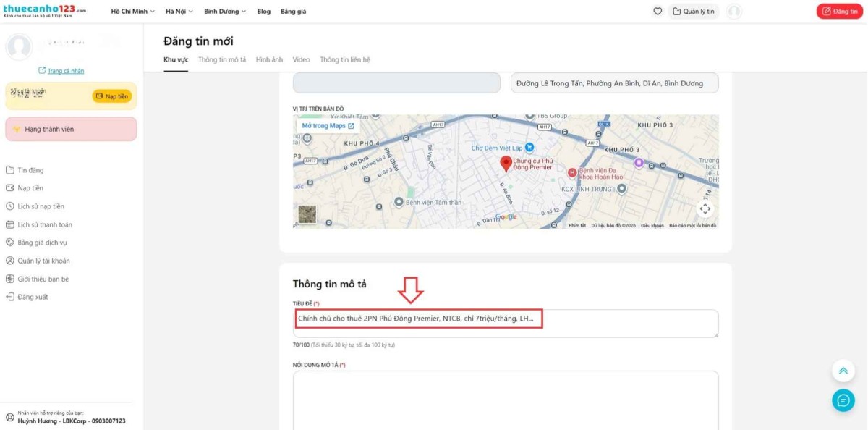Screen dimensions: 868x430
Task: Open the Hạng thành viên panel
Action: (x=71, y=129)
